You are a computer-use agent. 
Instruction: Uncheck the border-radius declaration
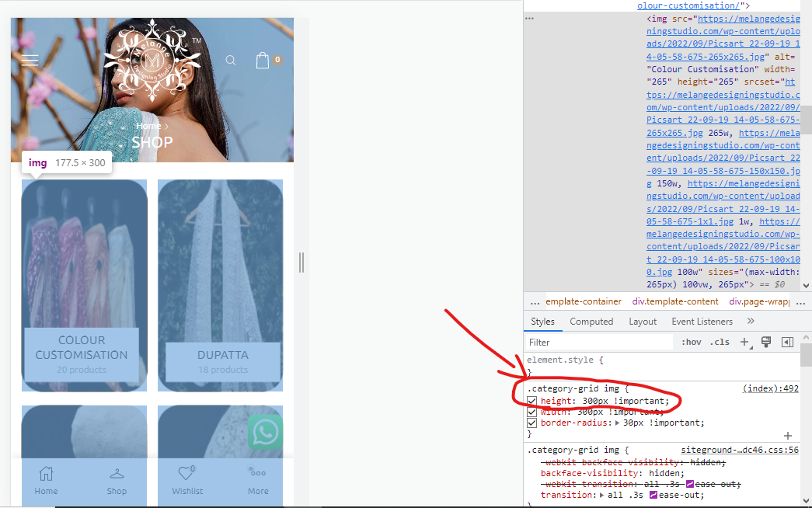531,423
